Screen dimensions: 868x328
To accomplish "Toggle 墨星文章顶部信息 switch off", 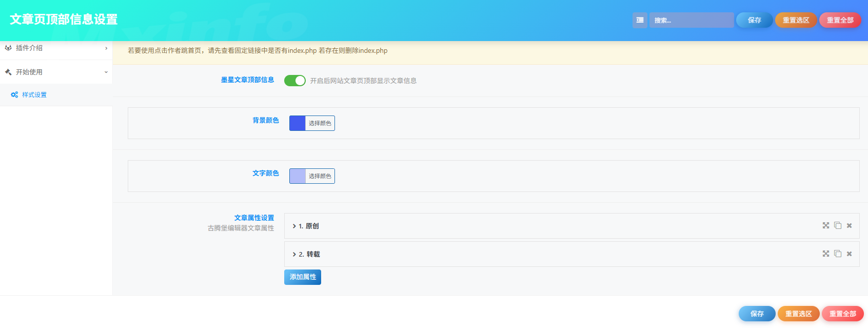I will [x=295, y=81].
